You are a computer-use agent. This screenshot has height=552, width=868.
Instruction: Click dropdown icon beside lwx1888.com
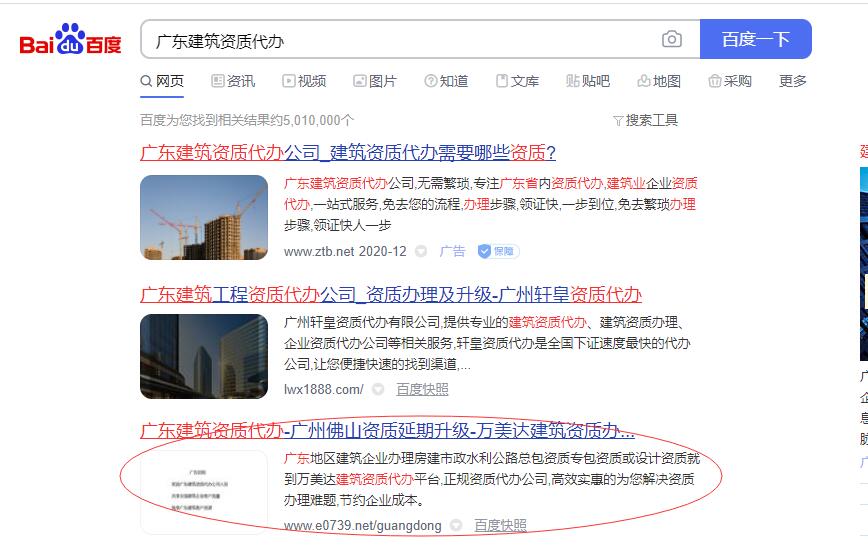point(378,389)
